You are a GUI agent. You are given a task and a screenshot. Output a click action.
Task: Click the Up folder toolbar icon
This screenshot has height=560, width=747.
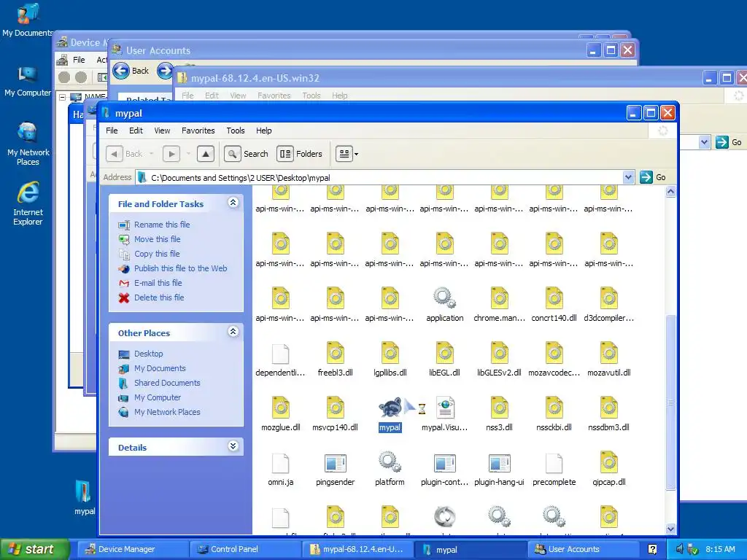pyautogui.click(x=205, y=154)
